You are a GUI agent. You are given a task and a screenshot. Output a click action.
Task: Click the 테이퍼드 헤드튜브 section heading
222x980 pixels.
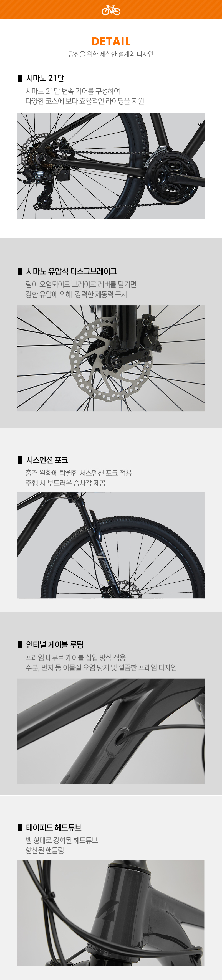point(54,827)
